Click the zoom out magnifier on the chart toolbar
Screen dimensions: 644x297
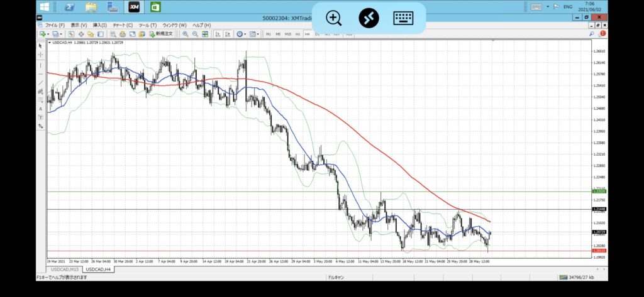coord(194,34)
